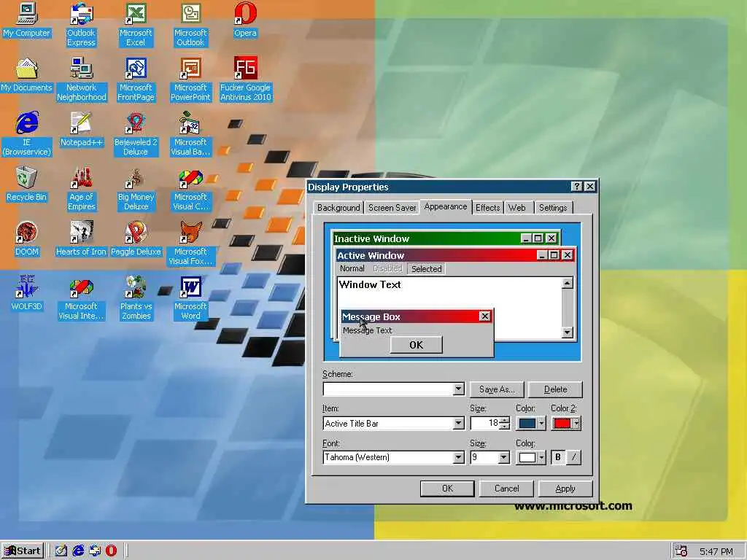747x560 pixels.
Task: Switch to the Effects tab
Action: [488, 208]
